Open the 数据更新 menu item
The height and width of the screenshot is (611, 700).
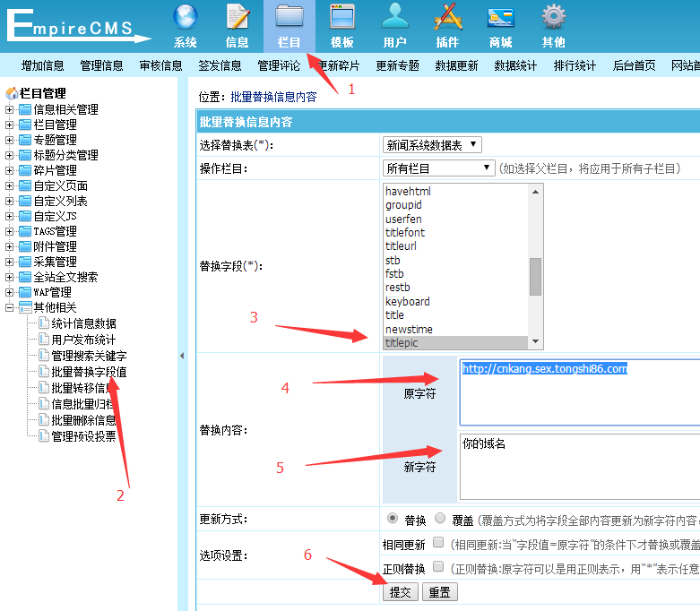(456, 65)
